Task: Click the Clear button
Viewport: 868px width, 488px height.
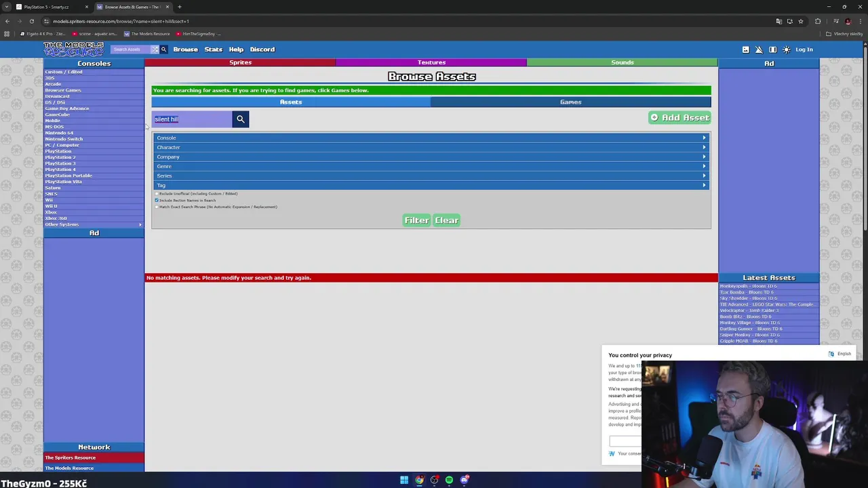Action: click(x=446, y=220)
